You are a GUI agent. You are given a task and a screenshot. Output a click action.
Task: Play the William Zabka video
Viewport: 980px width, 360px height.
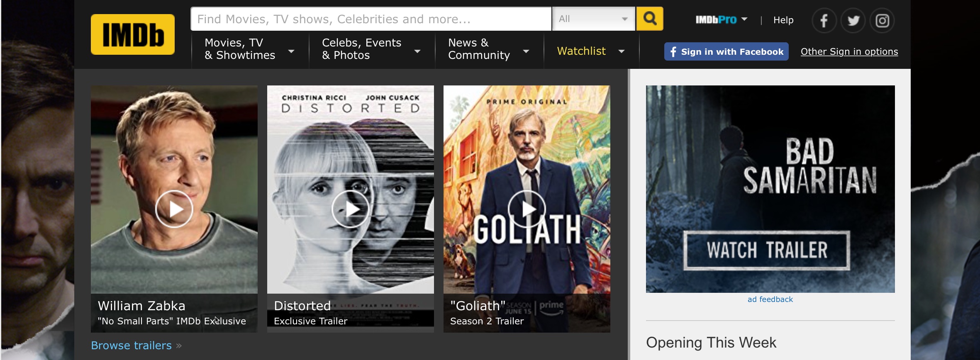tap(174, 209)
